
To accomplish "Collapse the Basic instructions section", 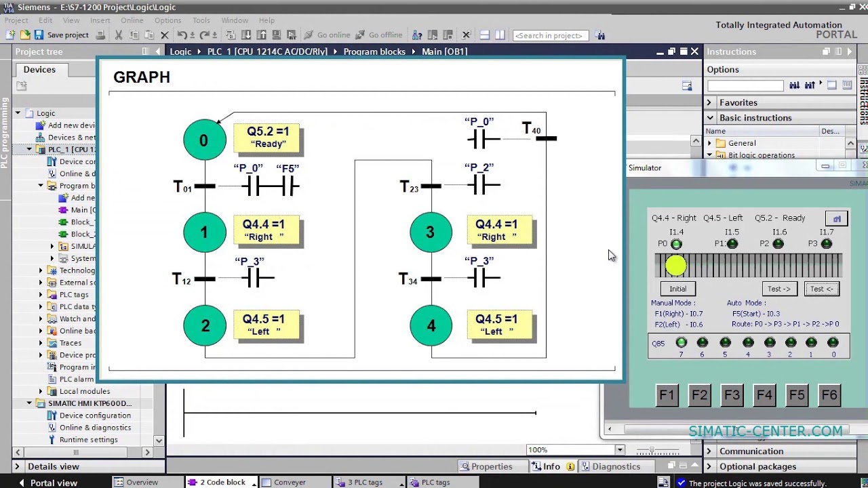I will click(x=709, y=117).
